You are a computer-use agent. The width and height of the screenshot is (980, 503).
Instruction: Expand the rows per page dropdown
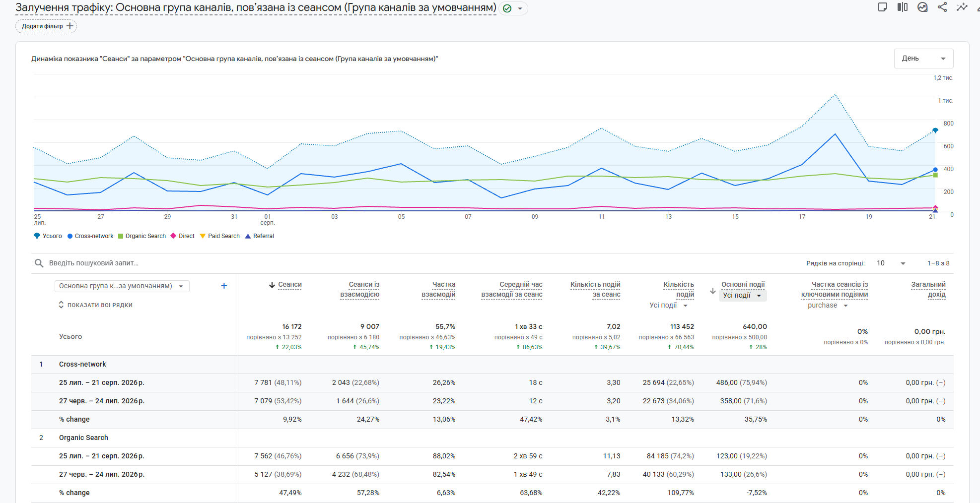[x=891, y=263]
